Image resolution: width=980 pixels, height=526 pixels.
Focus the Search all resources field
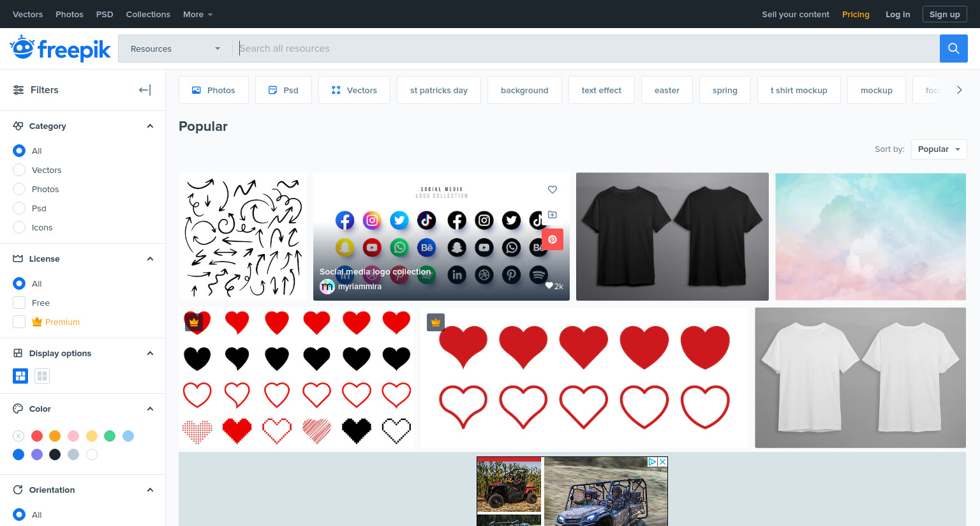pos(586,49)
